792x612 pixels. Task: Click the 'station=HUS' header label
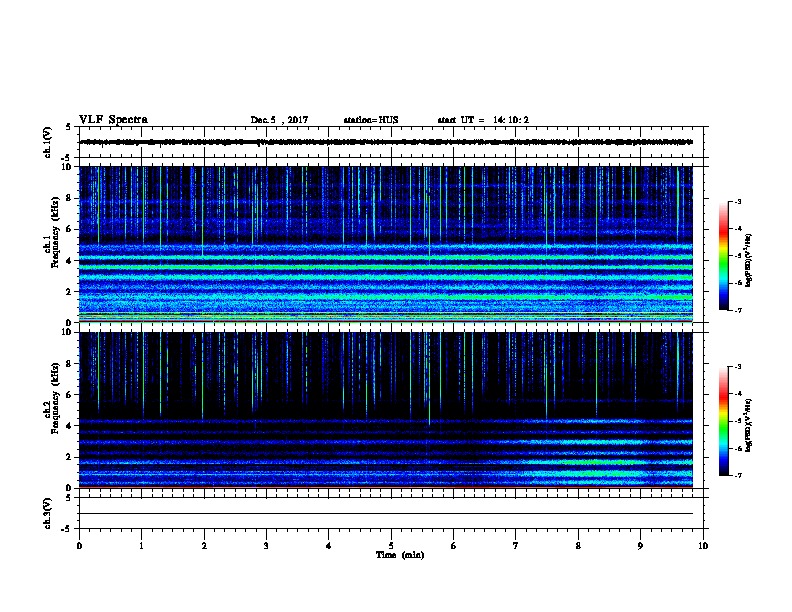pos(371,120)
